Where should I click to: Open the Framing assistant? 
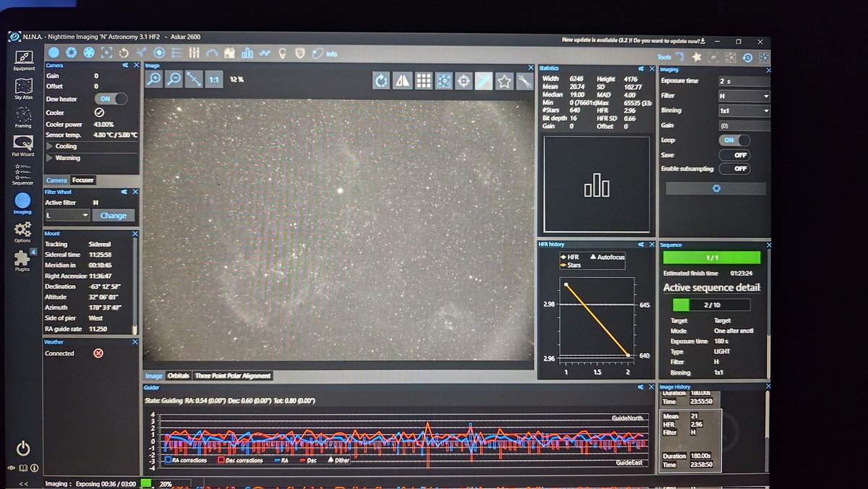[x=23, y=117]
